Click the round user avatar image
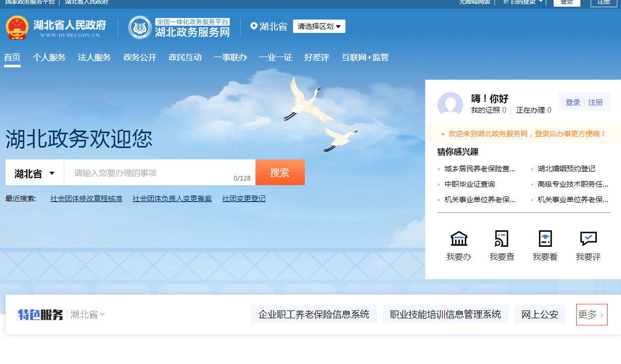 coord(450,104)
